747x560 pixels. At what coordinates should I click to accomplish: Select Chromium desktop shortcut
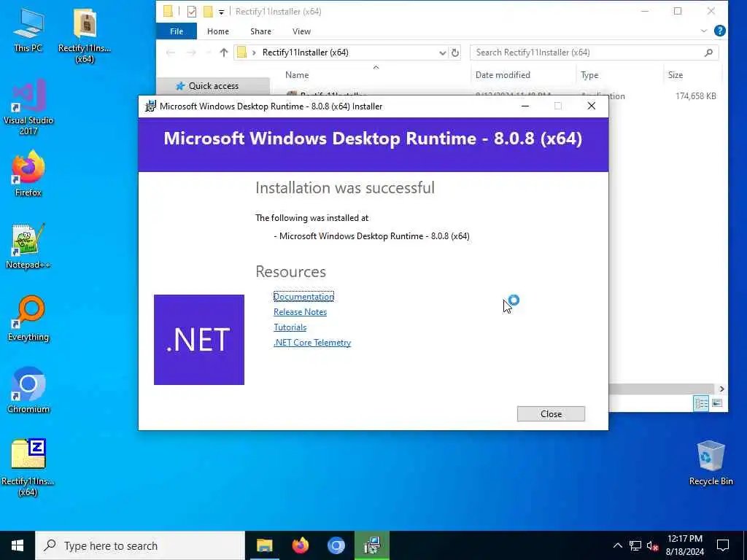pyautogui.click(x=28, y=391)
